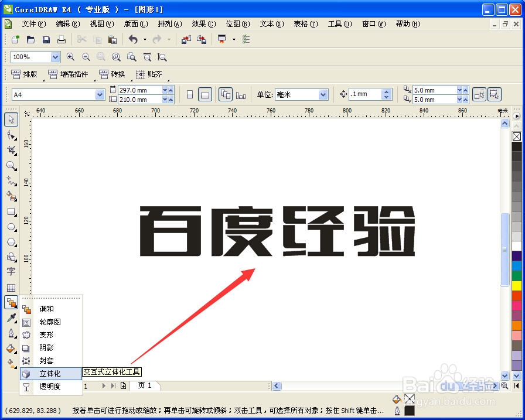This screenshot has width=525, height=420.
Task: Open the 增强插件 dropdown
Action: click(69, 74)
